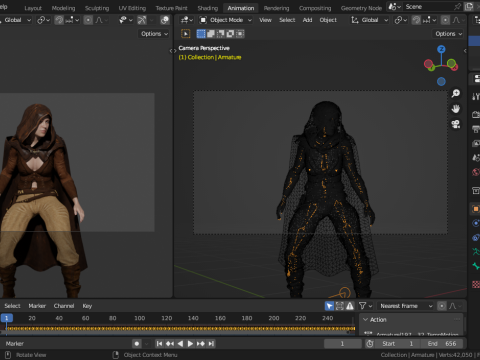
Task: Toggle proportional editing in right viewport header
Action: point(445,20)
